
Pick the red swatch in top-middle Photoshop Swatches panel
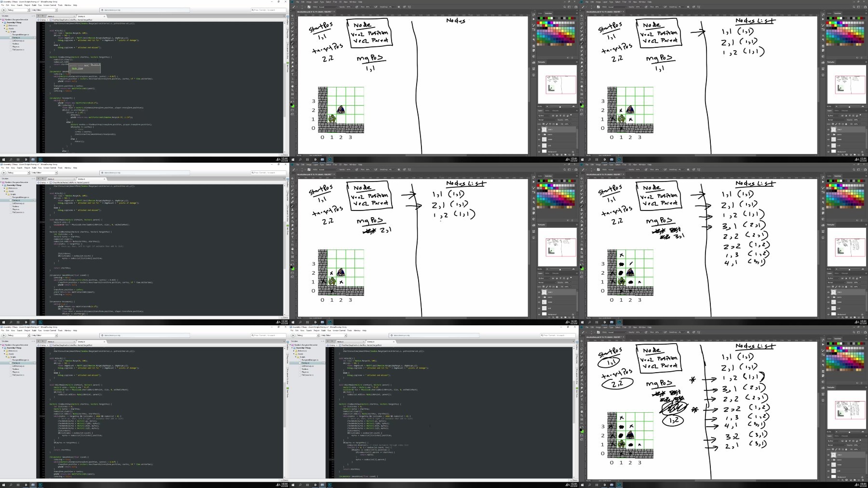538,23
